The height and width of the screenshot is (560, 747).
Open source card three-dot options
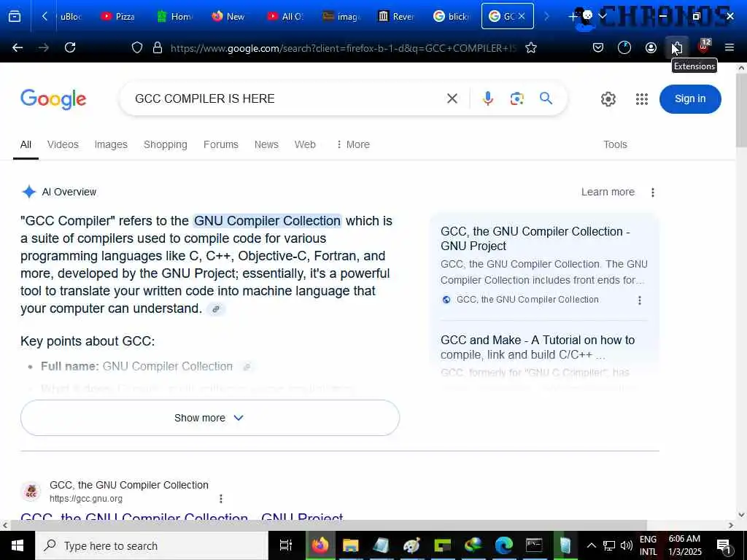pos(639,300)
